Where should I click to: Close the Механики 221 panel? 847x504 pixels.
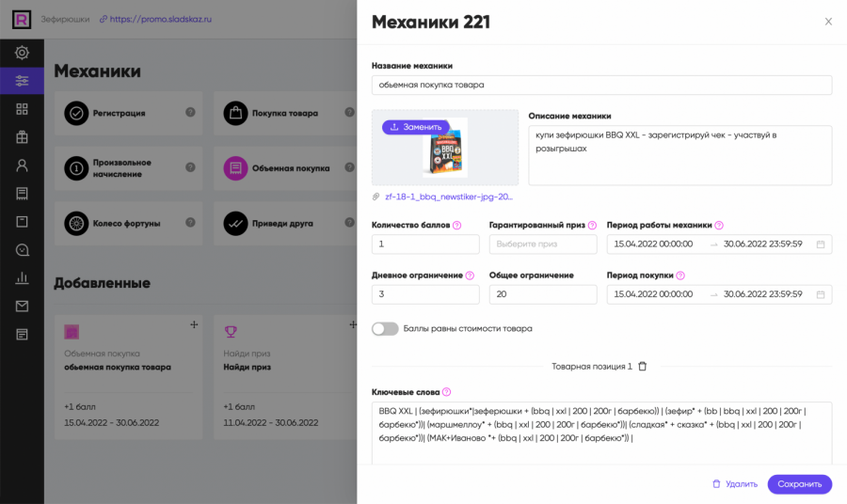pos(828,22)
